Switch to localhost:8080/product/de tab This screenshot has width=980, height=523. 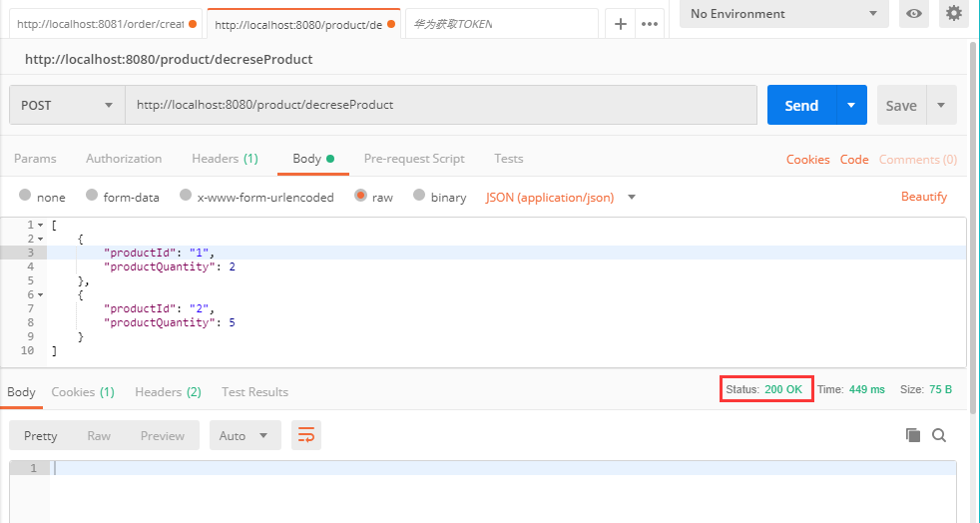[303, 24]
